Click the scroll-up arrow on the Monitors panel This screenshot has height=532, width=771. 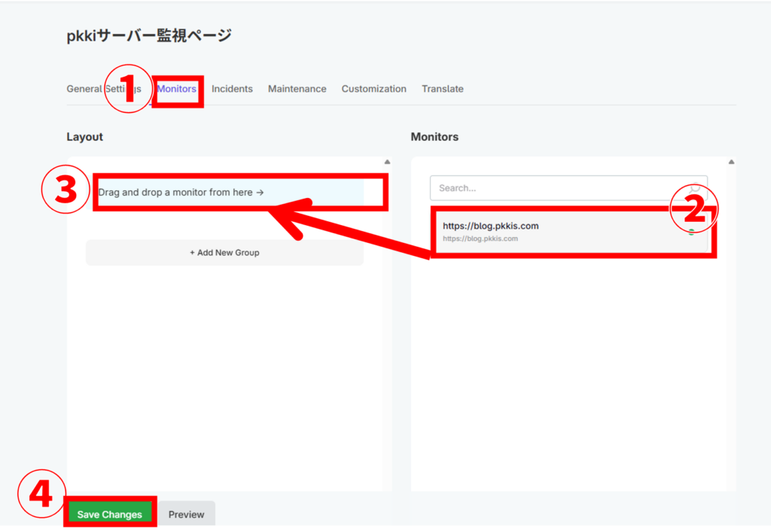[731, 161]
